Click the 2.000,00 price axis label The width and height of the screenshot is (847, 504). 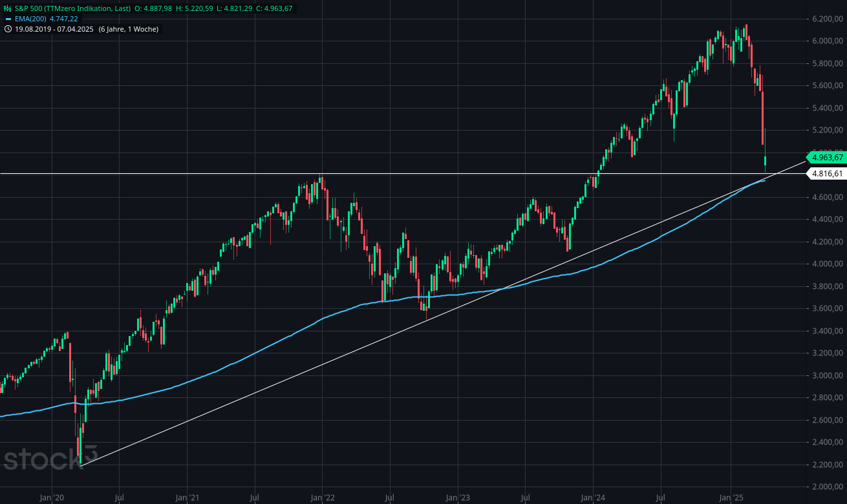click(x=828, y=487)
